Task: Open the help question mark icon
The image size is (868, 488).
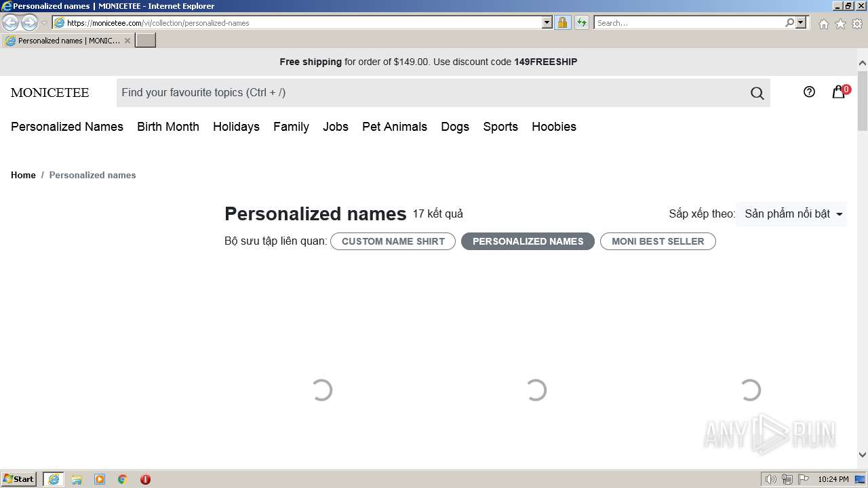Action: click(809, 92)
